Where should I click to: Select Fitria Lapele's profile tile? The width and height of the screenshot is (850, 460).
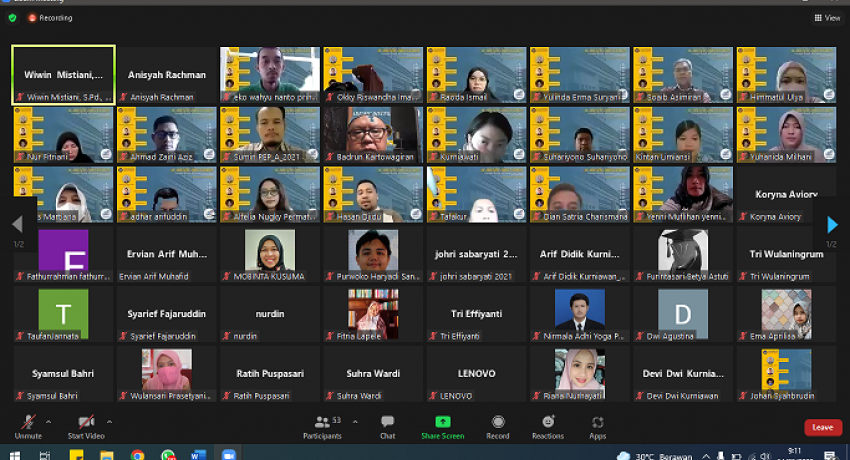[373, 314]
